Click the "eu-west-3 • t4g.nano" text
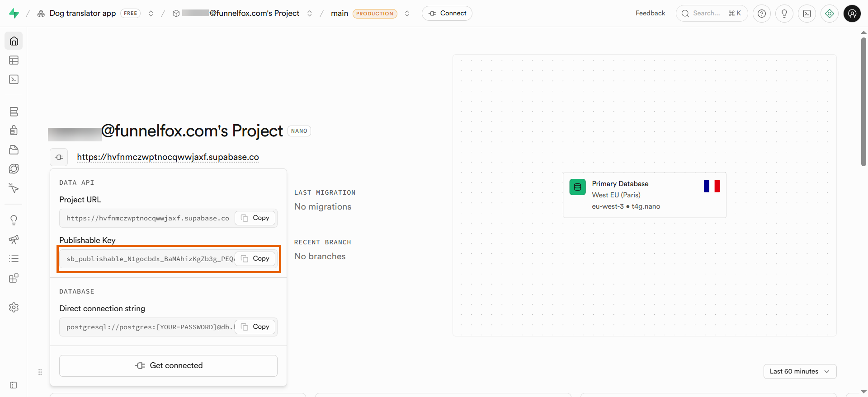The image size is (868, 397). coord(626,206)
